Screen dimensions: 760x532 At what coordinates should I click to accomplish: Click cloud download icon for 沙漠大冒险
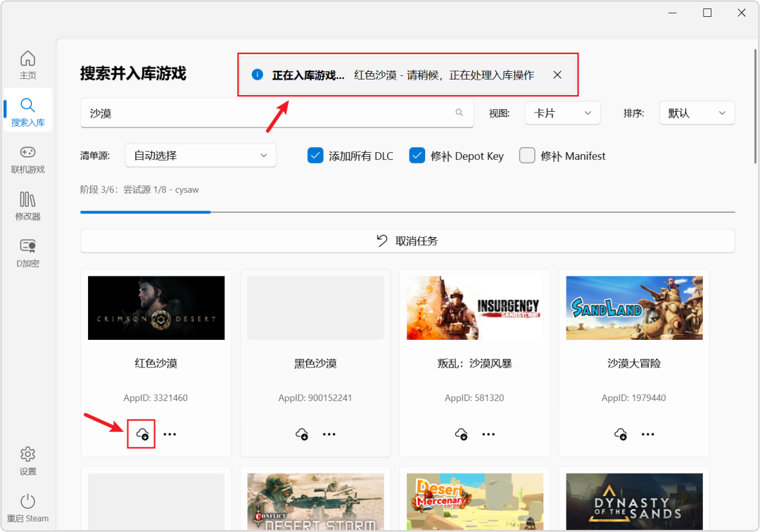point(621,434)
